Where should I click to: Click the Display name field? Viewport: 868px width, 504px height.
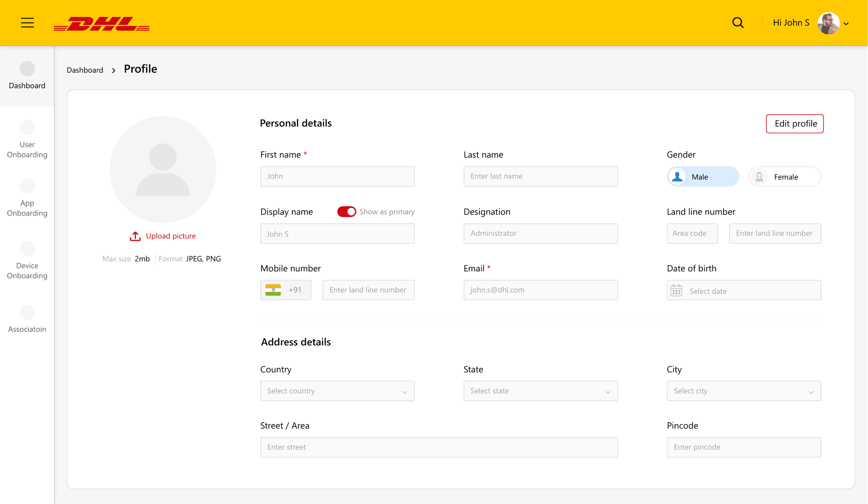(x=338, y=233)
